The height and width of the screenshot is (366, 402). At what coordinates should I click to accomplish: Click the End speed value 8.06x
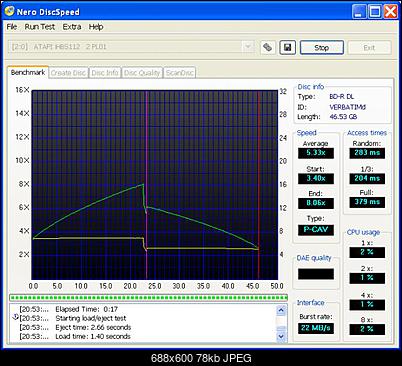point(316,203)
